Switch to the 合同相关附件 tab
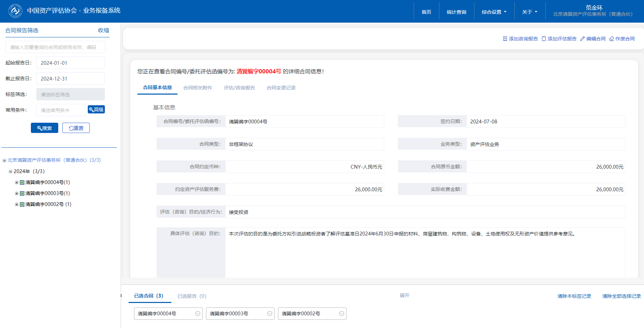The width and height of the screenshot is (644, 328). (x=198, y=88)
